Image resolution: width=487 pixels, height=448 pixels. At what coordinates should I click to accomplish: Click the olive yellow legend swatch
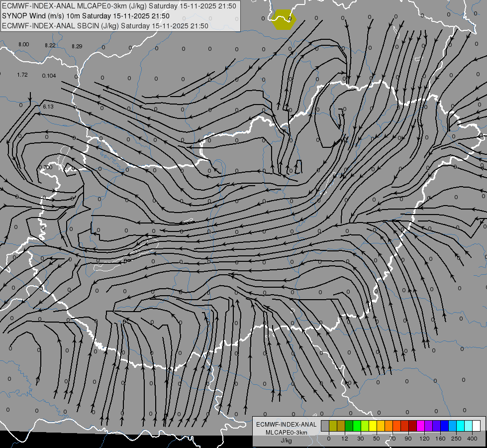tap(333, 426)
